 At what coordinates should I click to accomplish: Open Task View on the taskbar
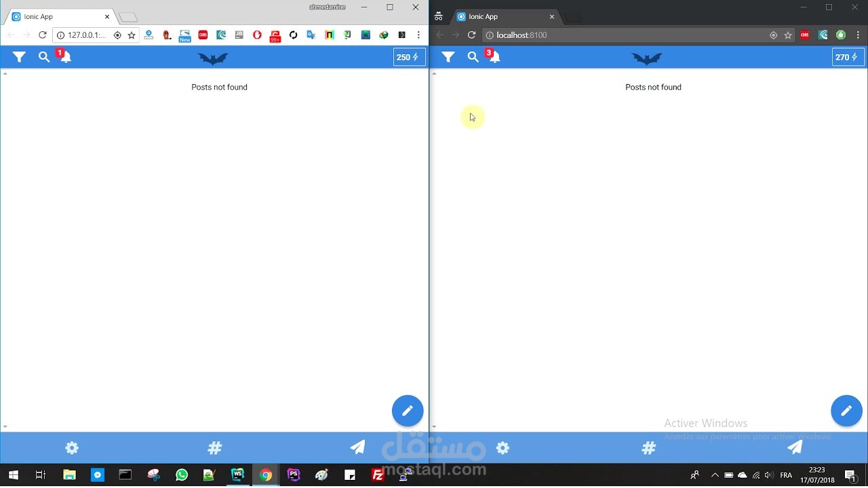click(41, 475)
